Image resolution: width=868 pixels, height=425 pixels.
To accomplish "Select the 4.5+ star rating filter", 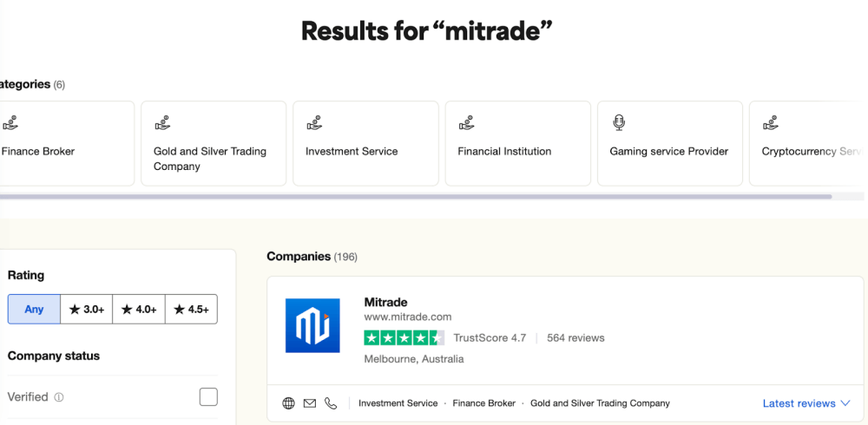I will point(191,309).
